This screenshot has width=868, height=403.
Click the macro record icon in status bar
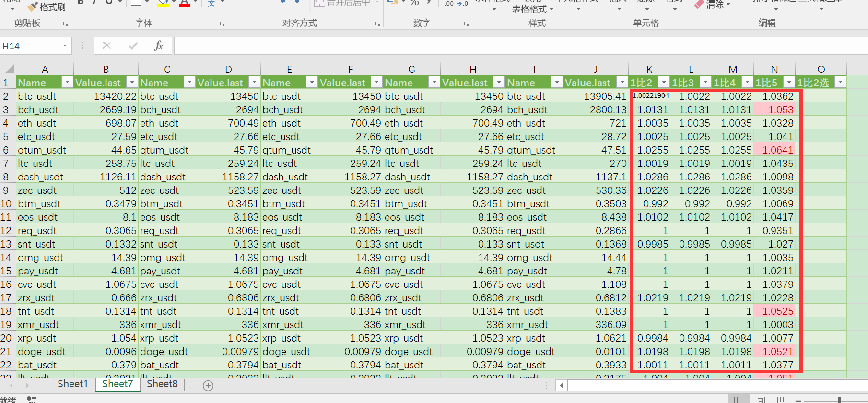point(32,399)
